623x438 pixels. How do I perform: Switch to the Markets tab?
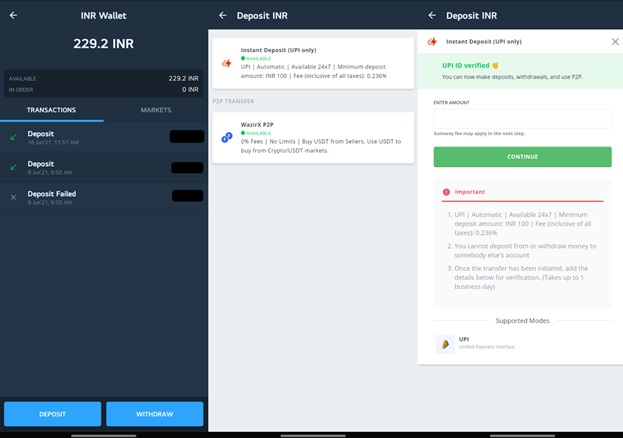point(156,110)
